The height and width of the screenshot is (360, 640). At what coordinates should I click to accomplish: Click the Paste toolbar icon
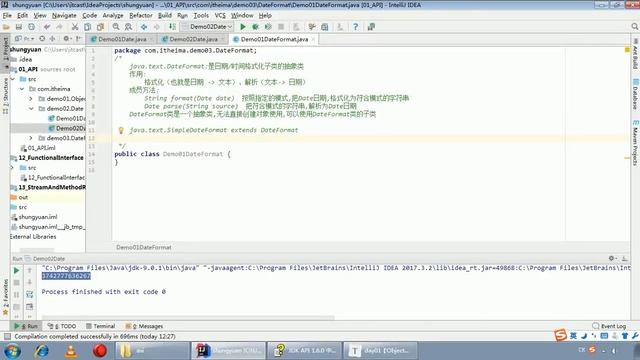100,27
